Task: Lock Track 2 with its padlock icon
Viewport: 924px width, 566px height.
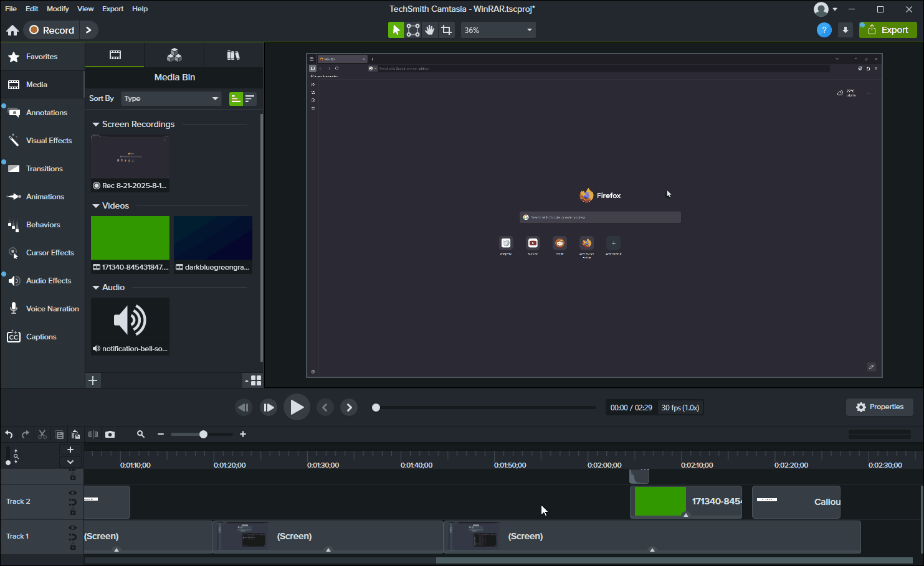Action: 72,510
